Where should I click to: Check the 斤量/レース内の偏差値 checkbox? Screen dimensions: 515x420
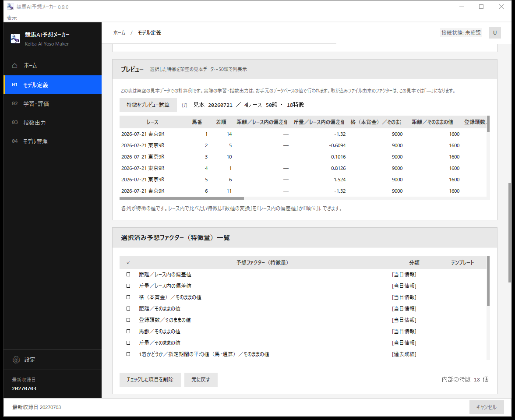(128, 286)
